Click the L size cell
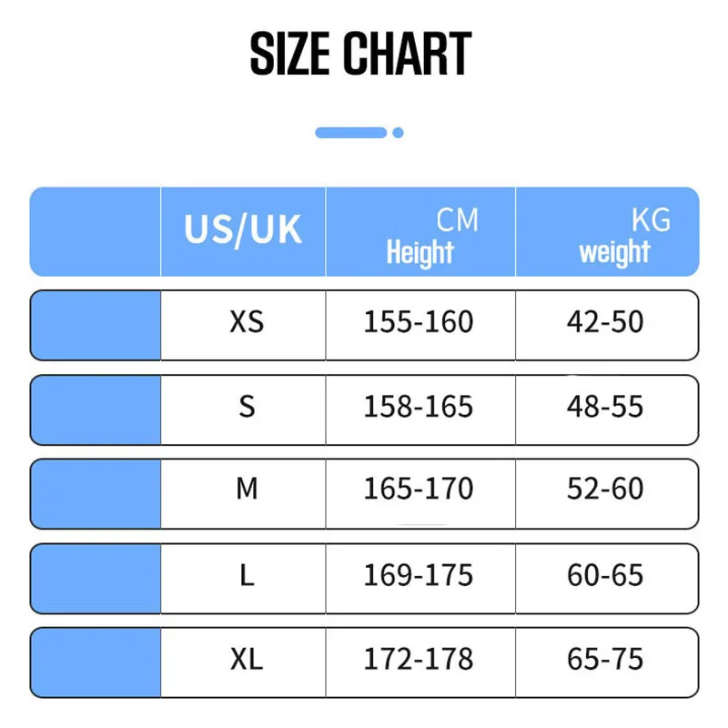This screenshot has width=728, height=728. (x=247, y=575)
